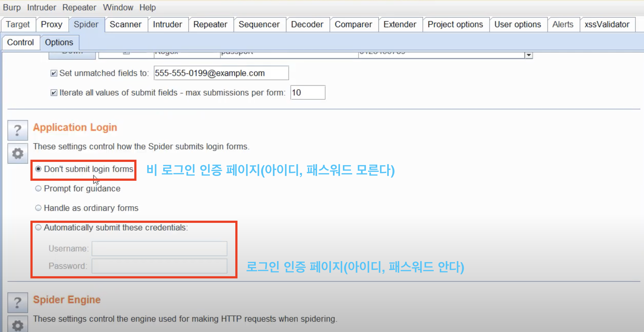This screenshot has height=332, width=644.
Task: Select 'Prompt for guidance' radio option
Action: click(x=38, y=189)
